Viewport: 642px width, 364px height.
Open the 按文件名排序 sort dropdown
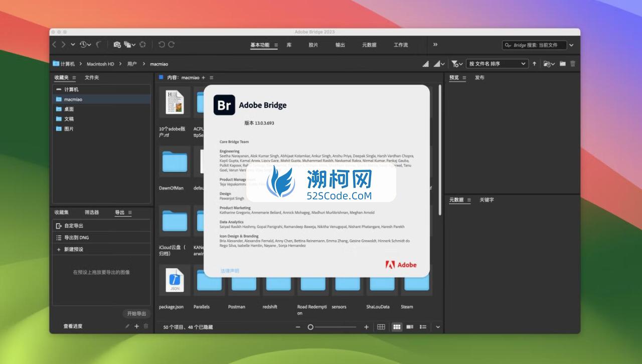[497, 64]
